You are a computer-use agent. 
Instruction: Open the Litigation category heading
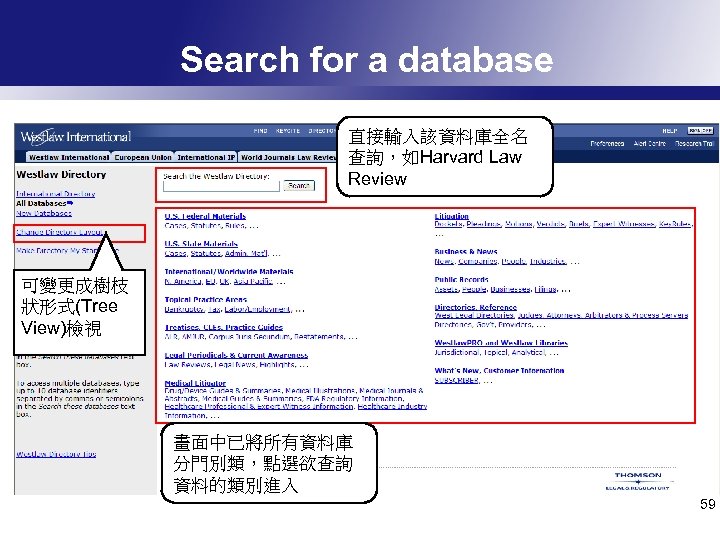pyautogui.click(x=451, y=216)
